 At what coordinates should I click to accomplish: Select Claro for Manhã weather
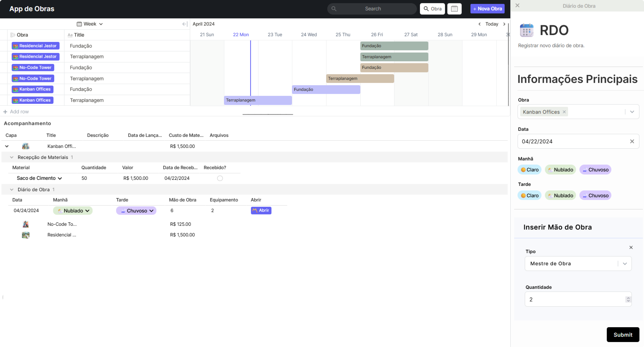pyautogui.click(x=529, y=170)
